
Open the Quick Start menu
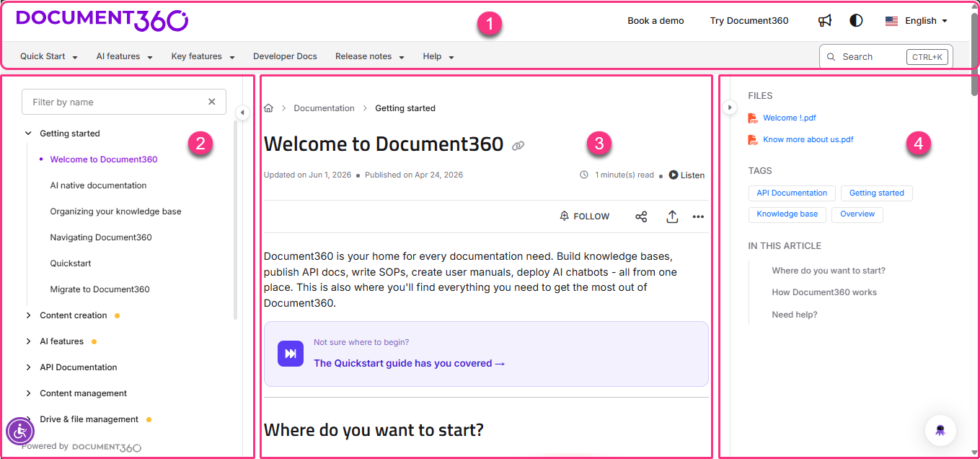[49, 56]
